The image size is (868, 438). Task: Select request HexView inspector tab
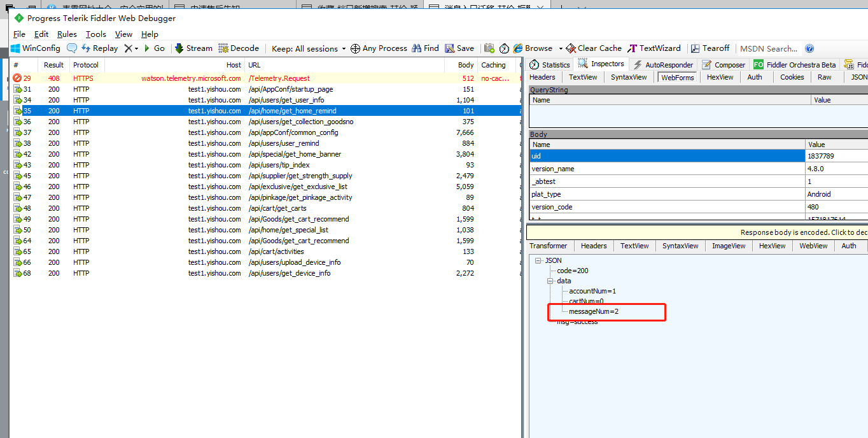[720, 77]
